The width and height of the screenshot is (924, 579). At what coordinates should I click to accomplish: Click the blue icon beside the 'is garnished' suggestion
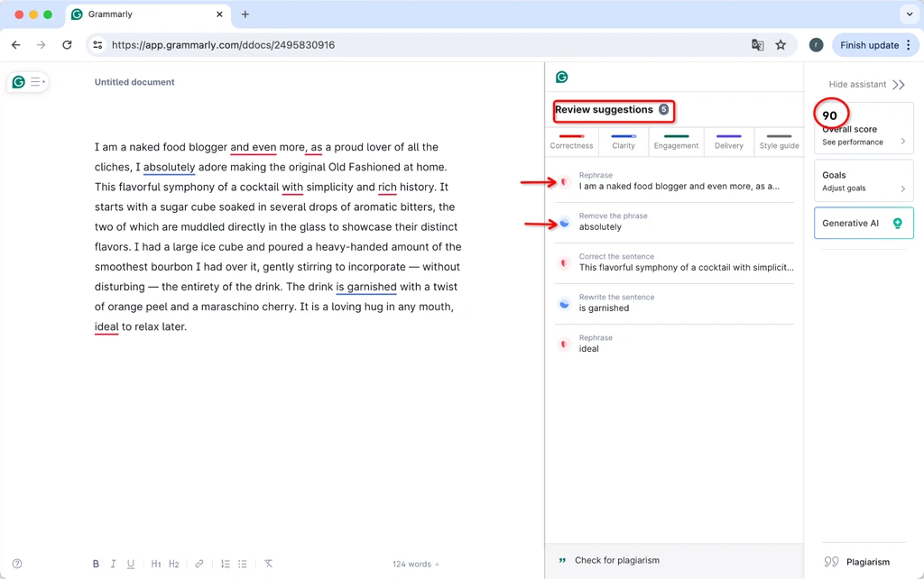coord(565,304)
